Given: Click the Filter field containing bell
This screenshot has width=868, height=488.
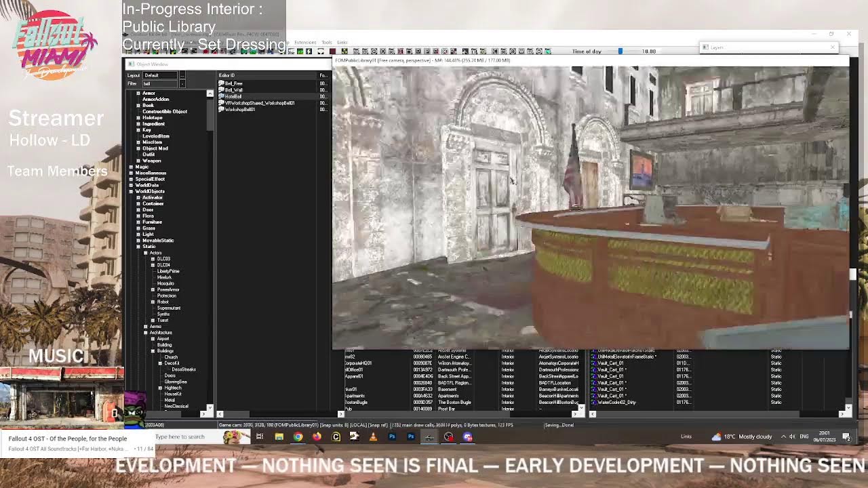Looking at the screenshot, I should point(160,83).
